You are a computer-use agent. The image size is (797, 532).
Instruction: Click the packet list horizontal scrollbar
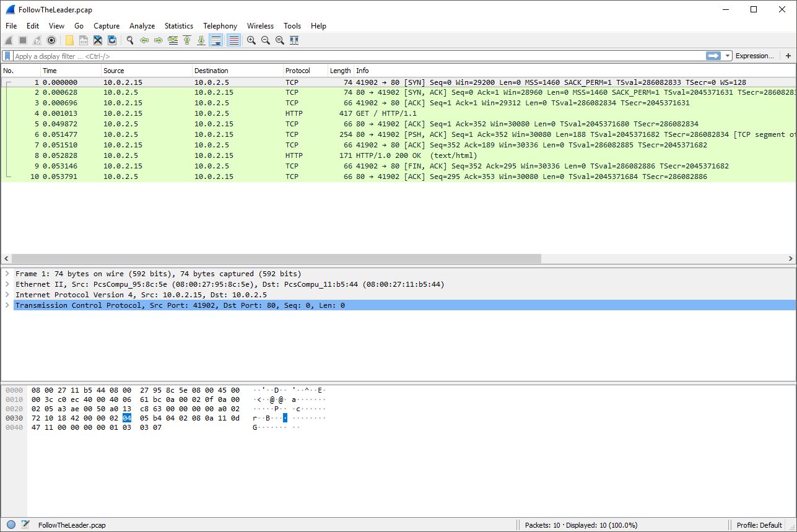tap(276, 258)
